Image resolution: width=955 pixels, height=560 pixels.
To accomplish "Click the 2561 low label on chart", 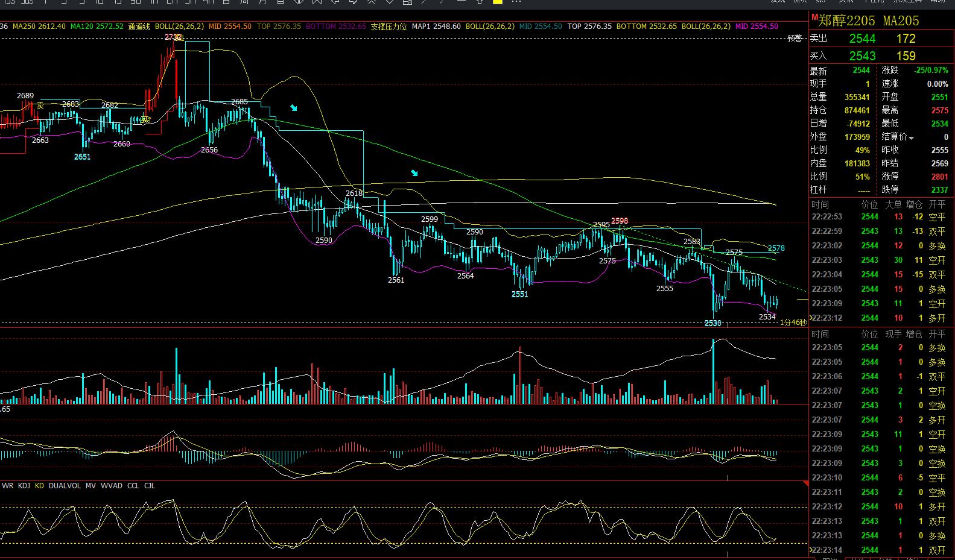I will tap(396, 280).
